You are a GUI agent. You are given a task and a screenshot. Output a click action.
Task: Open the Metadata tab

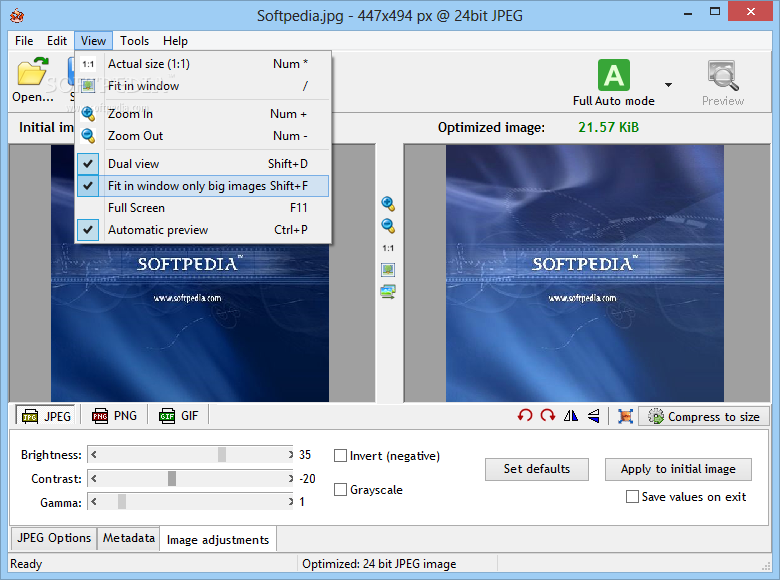[128, 538]
